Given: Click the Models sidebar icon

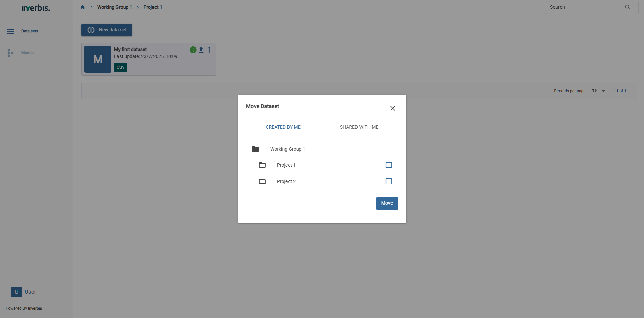Looking at the screenshot, I should click(x=10, y=53).
